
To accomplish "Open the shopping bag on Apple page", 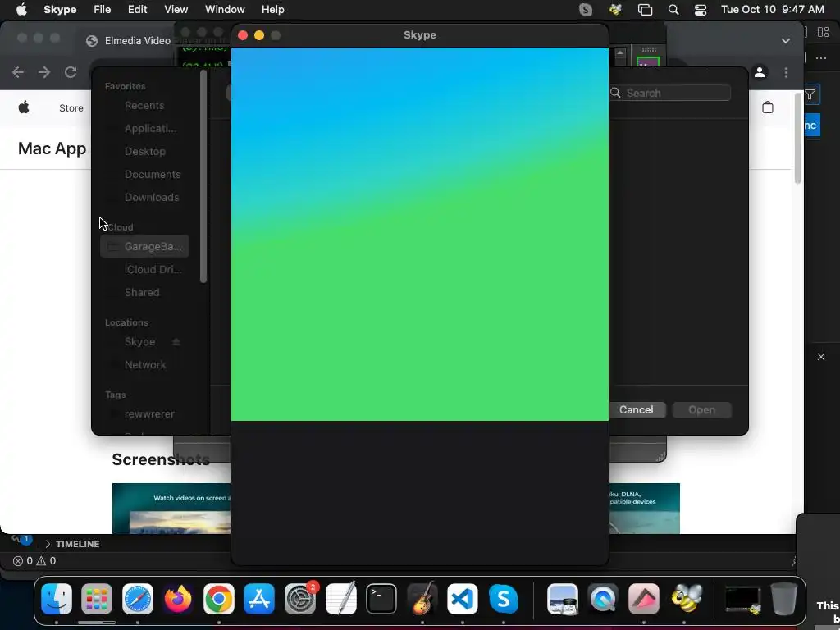I will tap(768, 107).
